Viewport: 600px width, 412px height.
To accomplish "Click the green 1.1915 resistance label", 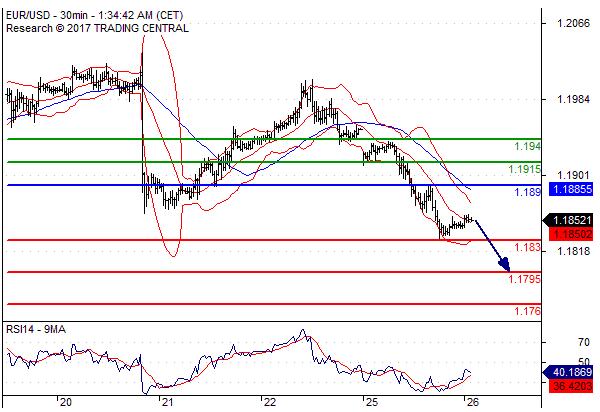I will (x=524, y=169).
